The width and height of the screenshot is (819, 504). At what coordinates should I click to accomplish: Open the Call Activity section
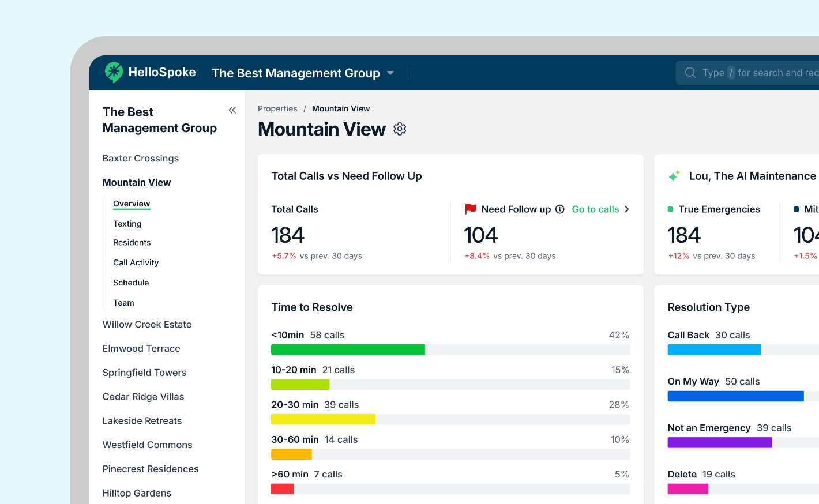[136, 262]
